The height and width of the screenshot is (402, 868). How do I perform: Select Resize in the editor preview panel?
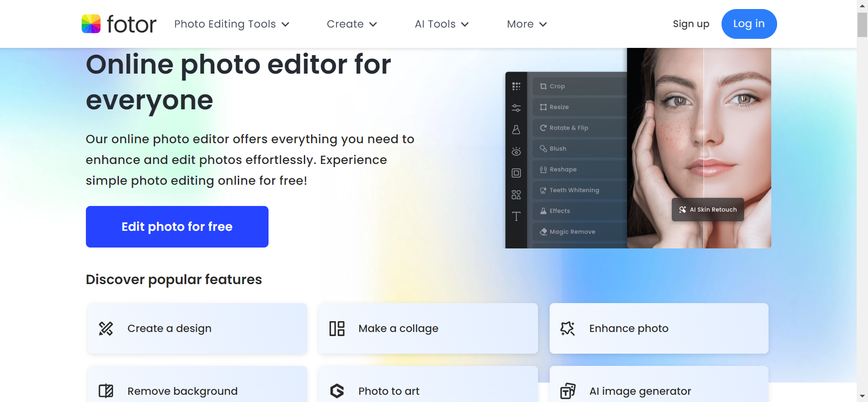pos(580,107)
